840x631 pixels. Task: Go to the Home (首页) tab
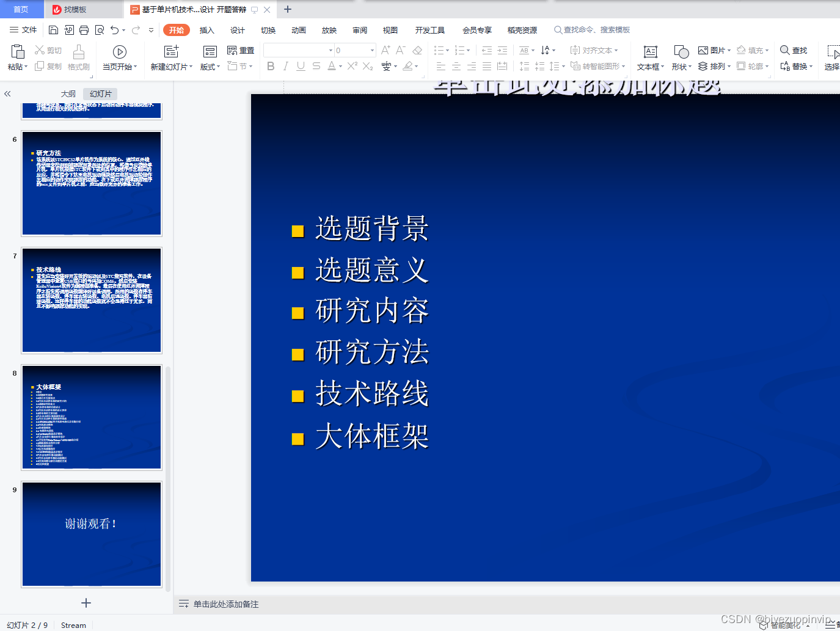(21, 9)
